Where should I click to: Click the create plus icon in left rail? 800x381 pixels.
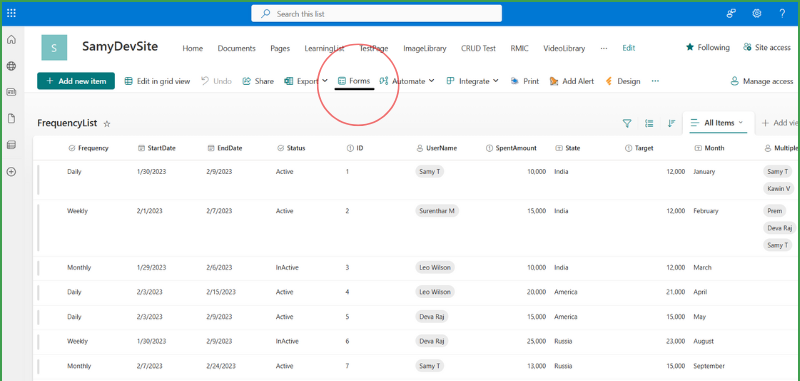point(11,172)
